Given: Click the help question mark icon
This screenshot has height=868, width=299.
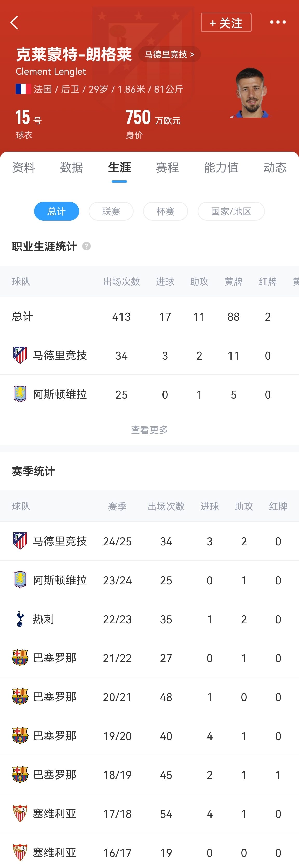Looking at the screenshot, I should coord(86,246).
